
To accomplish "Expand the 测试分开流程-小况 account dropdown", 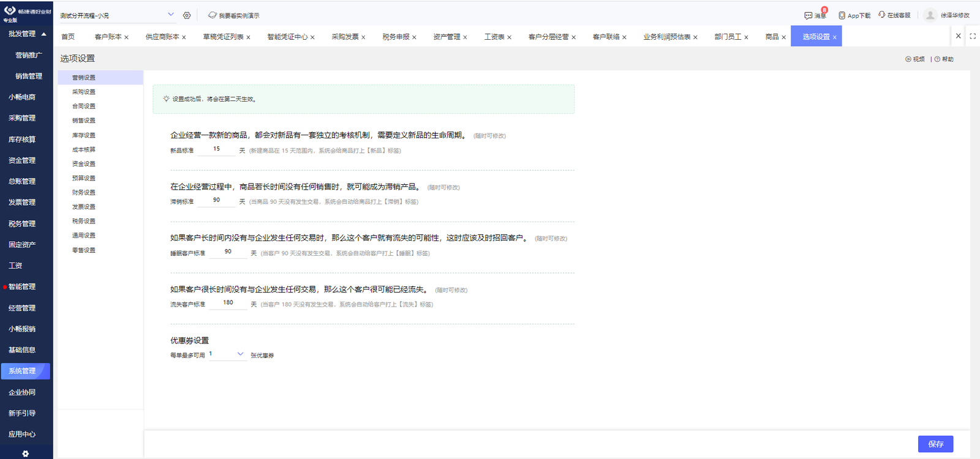I will pos(171,15).
